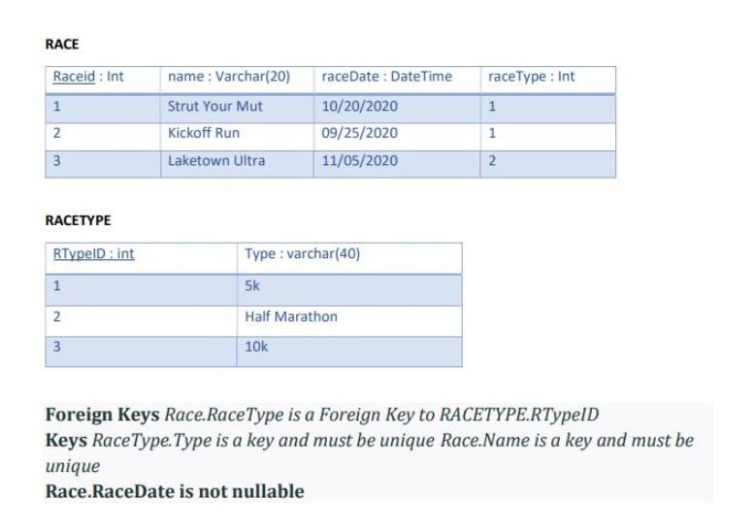This screenshot has width=756, height=532.
Task: Click the RTypeID : int underlined header
Action: [x=93, y=253]
